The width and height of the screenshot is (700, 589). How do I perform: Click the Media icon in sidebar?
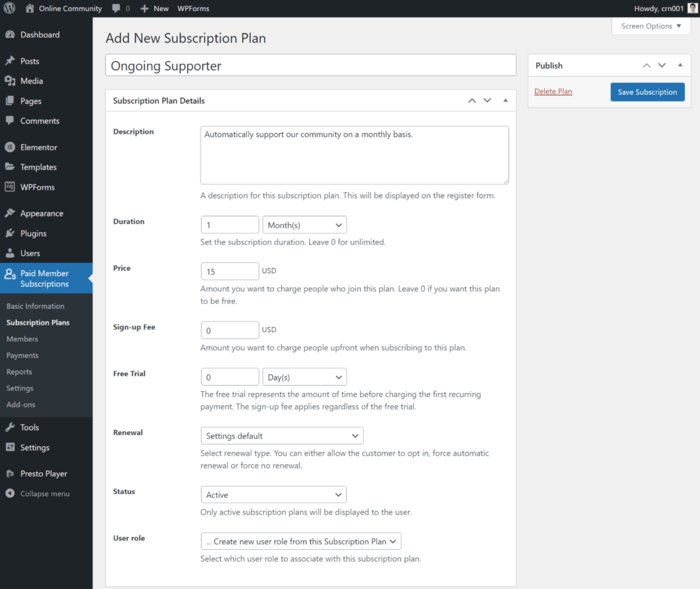pos(10,81)
